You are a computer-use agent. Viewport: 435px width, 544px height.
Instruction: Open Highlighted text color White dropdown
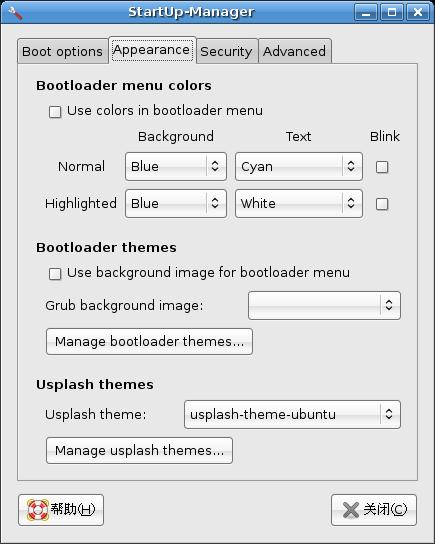[x=299, y=203]
